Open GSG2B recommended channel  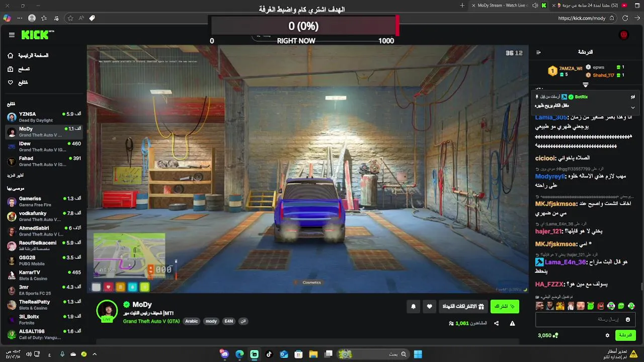pyautogui.click(x=44, y=260)
